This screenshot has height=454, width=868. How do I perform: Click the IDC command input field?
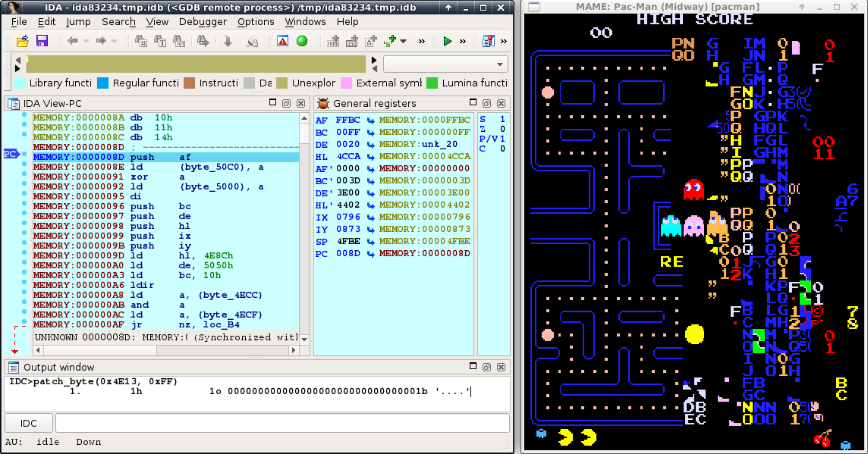(x=281, y=423)
